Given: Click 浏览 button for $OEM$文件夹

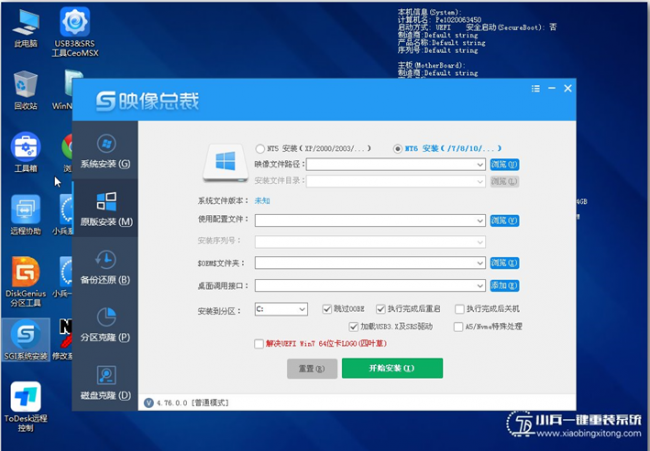Looking at the screenshot, I should tap(504, 263).
